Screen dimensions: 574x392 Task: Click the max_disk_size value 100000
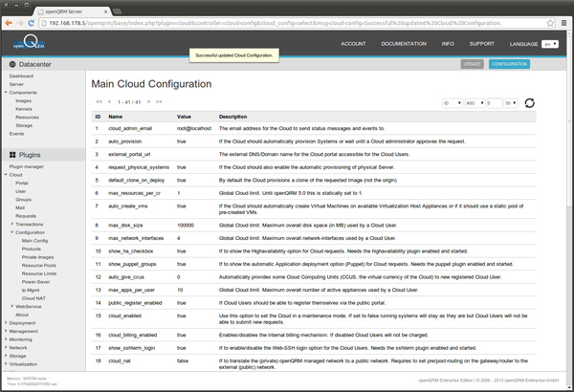coord(186,225)
